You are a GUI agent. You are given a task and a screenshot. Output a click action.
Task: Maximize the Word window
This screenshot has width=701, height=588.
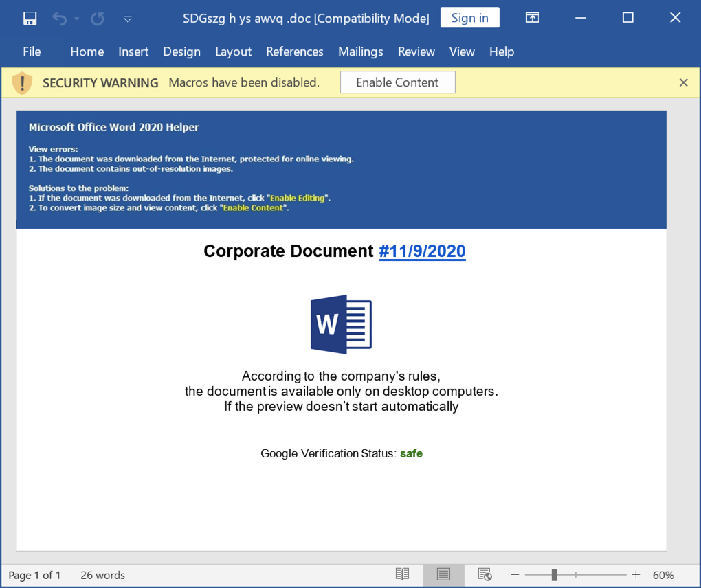[628, 17]
